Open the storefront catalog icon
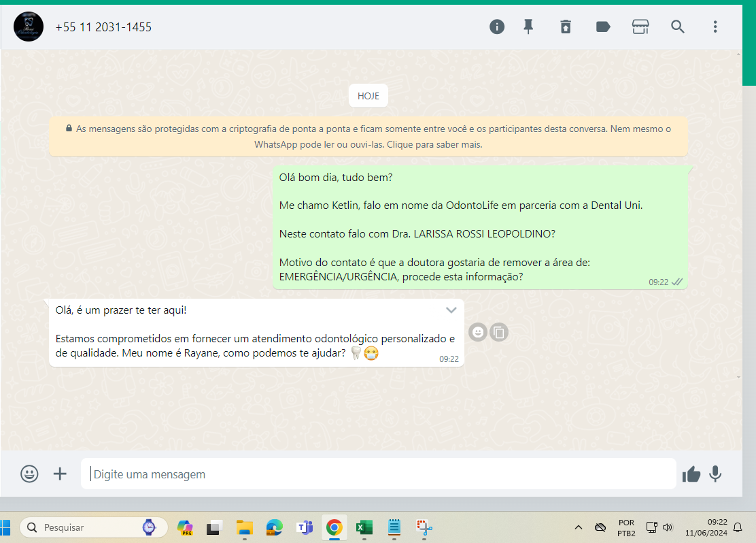 pos(640,27)
